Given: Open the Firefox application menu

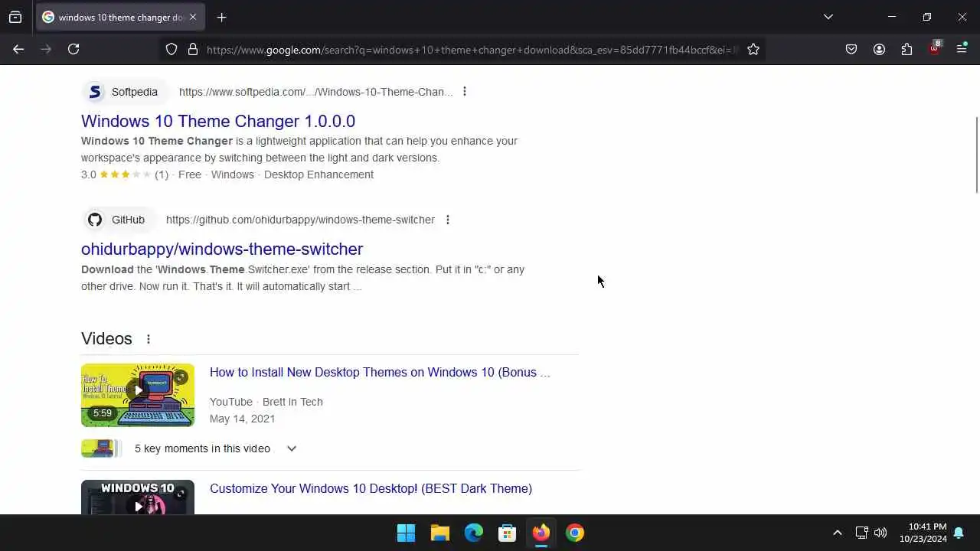Looking at the screenshot, I should click(962, 49).
